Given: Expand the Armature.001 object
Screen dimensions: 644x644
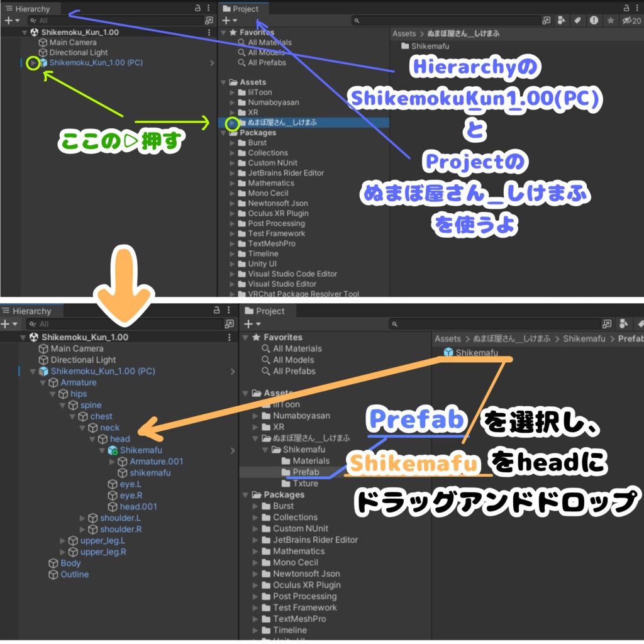Looking at the screenshot, I should click(x=112, y=462).
